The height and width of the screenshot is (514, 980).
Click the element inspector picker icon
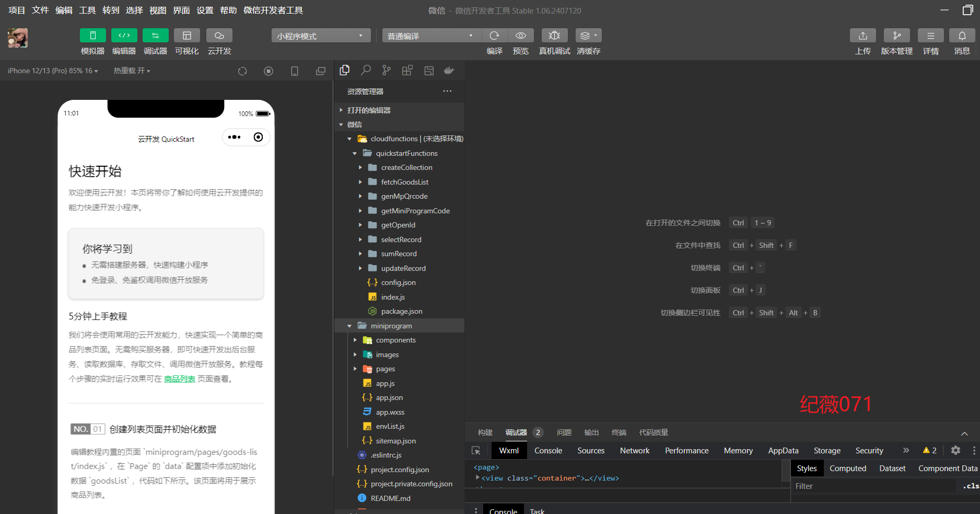[476, 450]
